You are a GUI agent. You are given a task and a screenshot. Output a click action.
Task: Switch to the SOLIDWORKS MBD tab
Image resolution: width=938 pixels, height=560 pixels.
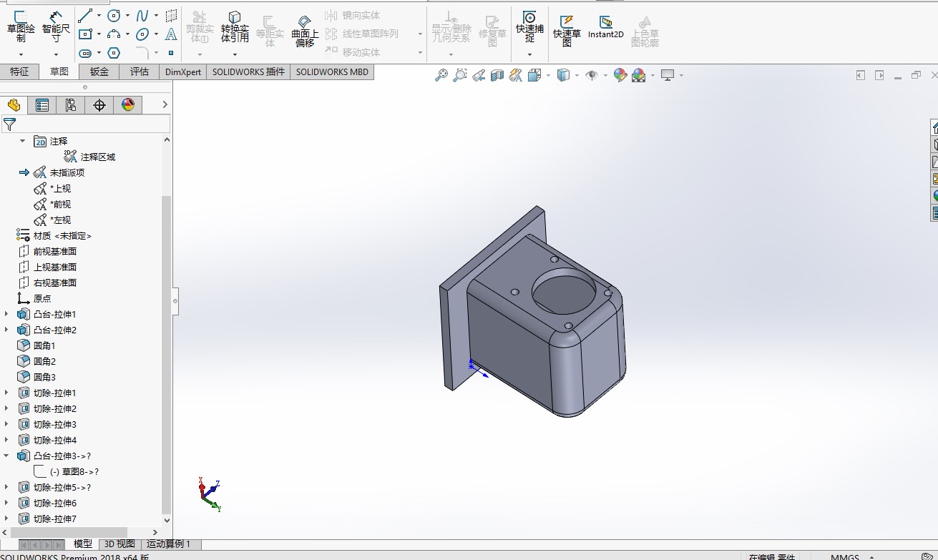click(332, 72)
